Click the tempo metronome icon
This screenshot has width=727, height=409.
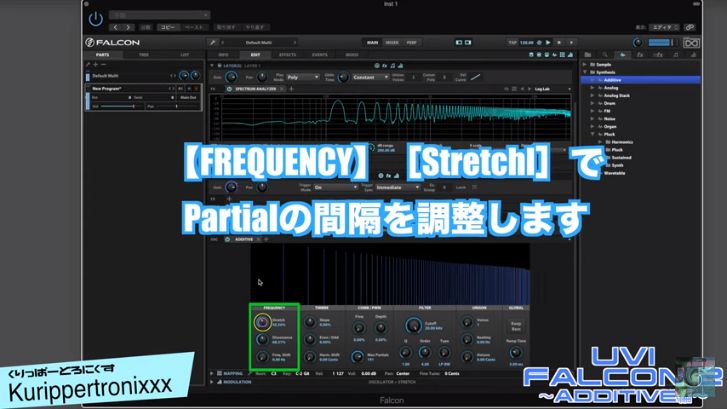(x=539, y=43)
